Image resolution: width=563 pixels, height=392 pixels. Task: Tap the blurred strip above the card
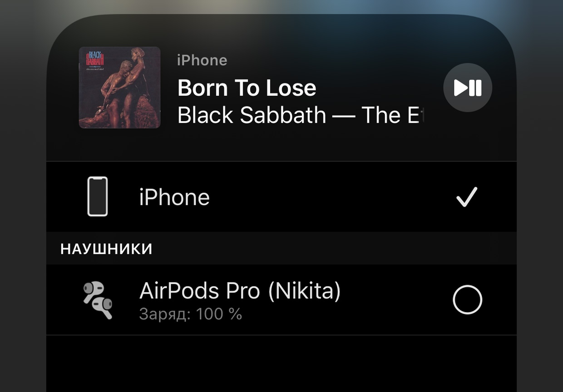tap(281, 6)
